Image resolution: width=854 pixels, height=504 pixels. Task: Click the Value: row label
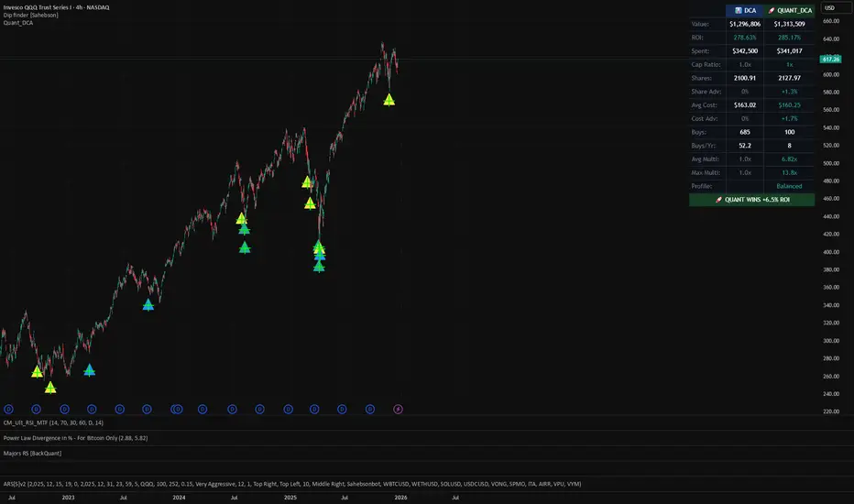(700, 24)
